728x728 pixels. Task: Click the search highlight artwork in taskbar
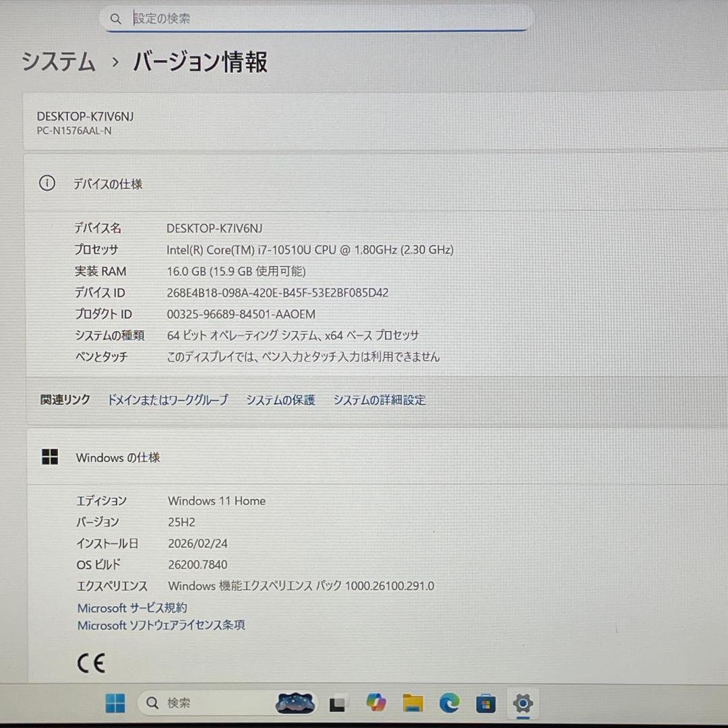click(x=295, y=703)
